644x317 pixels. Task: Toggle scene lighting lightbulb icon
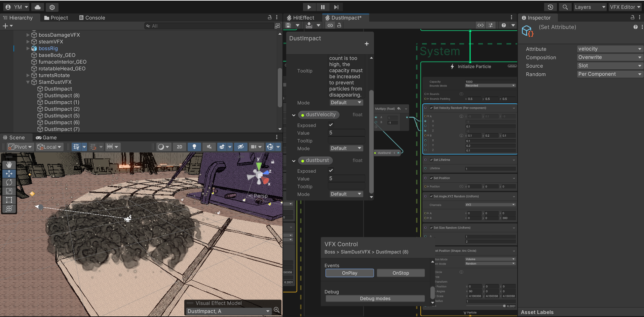(x=194, y=147)
